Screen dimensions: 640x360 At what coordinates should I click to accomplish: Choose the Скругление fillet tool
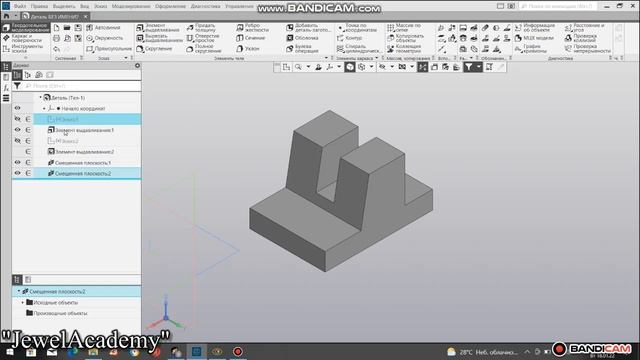[154, 49]
